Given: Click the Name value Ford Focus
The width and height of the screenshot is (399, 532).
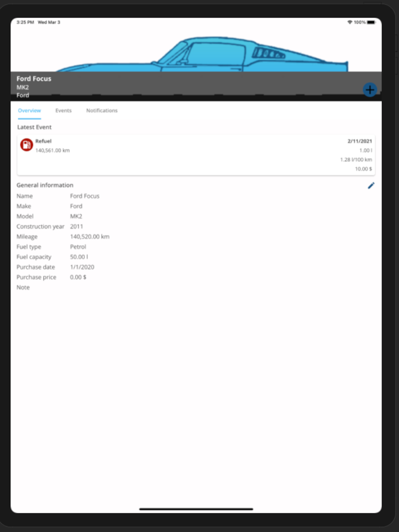Looking at the screenshot, I should pyautogui.click(x=85, y=196).
